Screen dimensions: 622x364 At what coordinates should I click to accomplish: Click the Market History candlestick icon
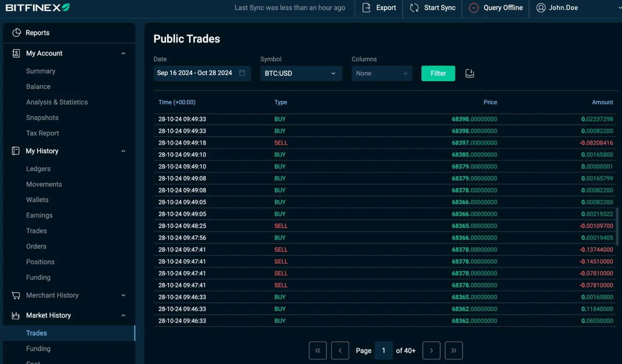(x=15, y=315)
